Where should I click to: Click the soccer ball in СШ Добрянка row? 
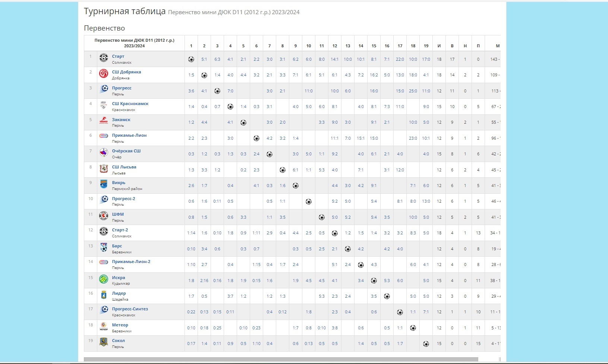tap(204, 75)
